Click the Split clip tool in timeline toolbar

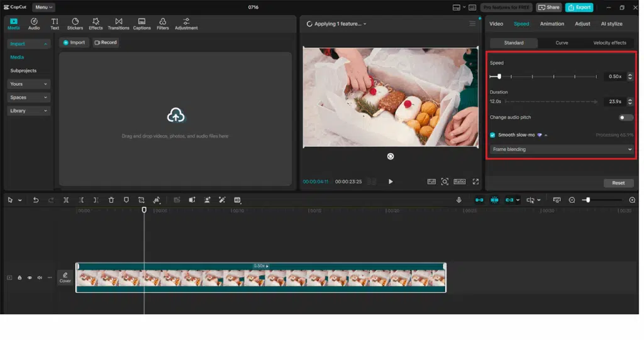click(x=66, y=200)
